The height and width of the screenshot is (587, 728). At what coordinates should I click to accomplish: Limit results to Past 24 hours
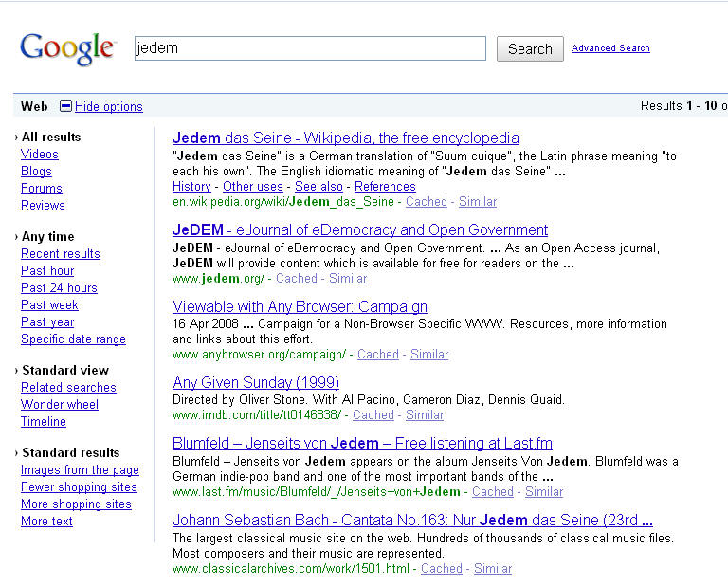(x=59, y=288)
